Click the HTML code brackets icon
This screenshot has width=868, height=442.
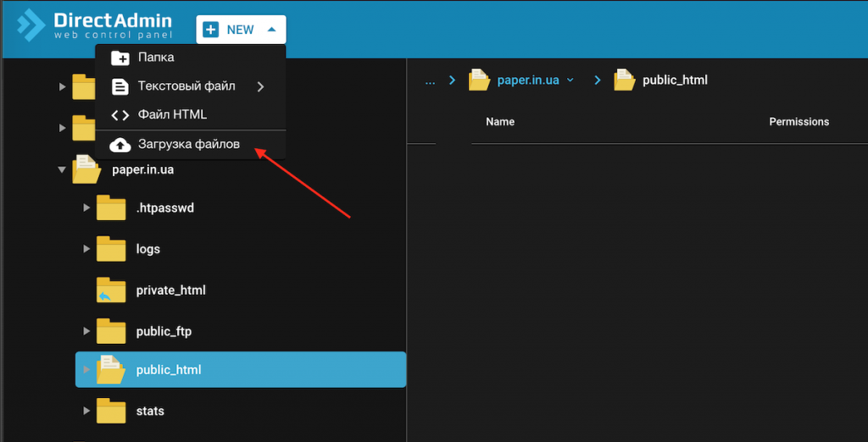[120, 114]
